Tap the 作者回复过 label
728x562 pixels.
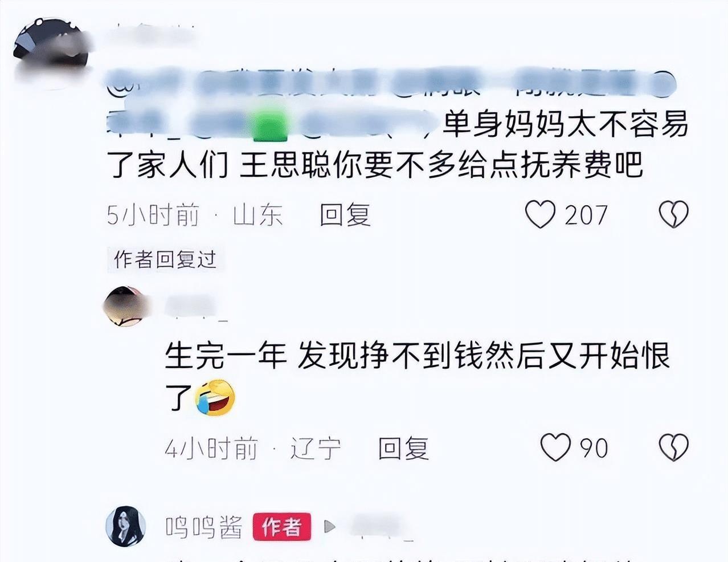tap(165, 259)
